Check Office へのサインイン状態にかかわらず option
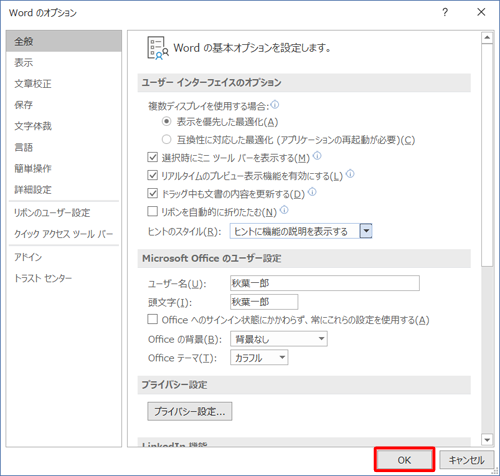Viewport: 500px width, 476px height. point(152,319)
